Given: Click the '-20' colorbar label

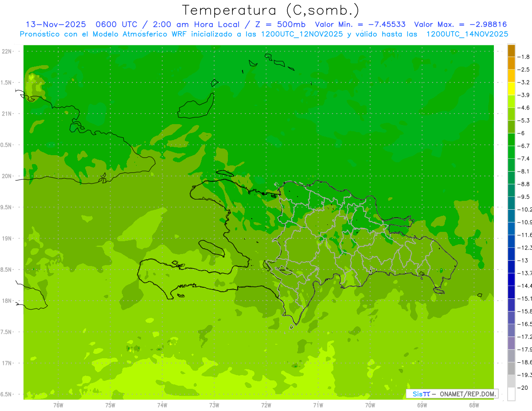Looking at the screenshot, I should [523, 388].
